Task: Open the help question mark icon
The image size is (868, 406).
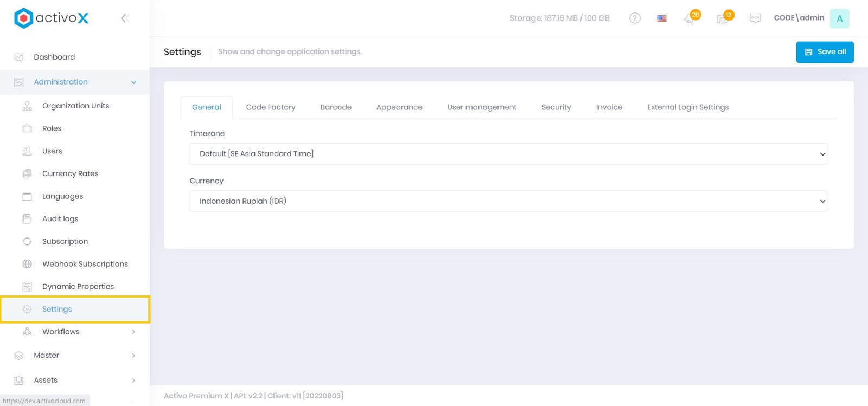Action: (635, 18)
